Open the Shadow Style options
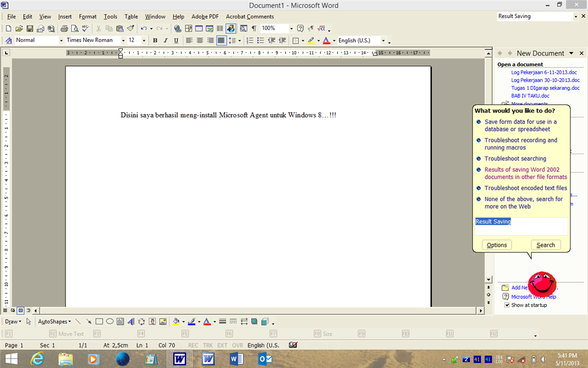The width and height of the screenshot is (588, 368). (254, 321)
